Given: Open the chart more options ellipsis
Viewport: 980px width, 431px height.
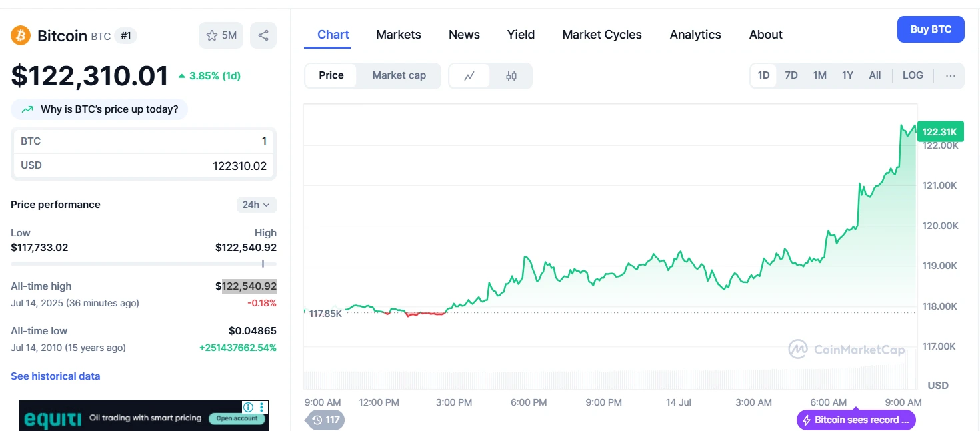Looking at the screenshot, I should pos(951,75).
